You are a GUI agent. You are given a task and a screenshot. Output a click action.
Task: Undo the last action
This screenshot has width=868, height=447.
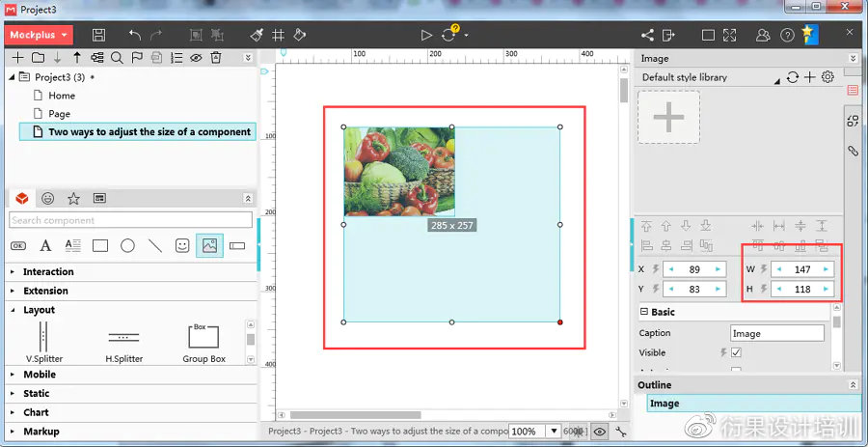(134, 35)
